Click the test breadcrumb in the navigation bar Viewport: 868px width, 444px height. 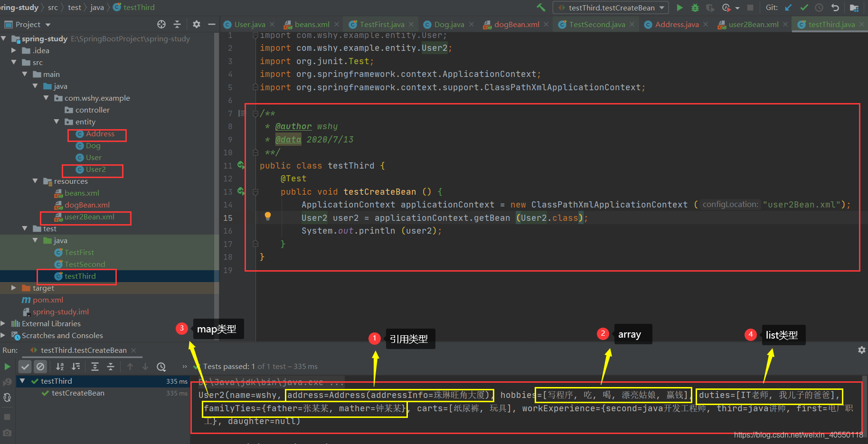tap(75, 7)
